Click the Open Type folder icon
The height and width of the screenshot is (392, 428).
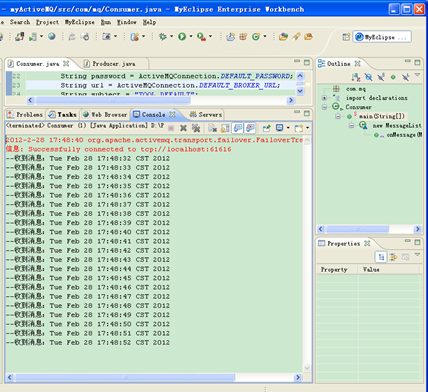[x=283, y=37]
